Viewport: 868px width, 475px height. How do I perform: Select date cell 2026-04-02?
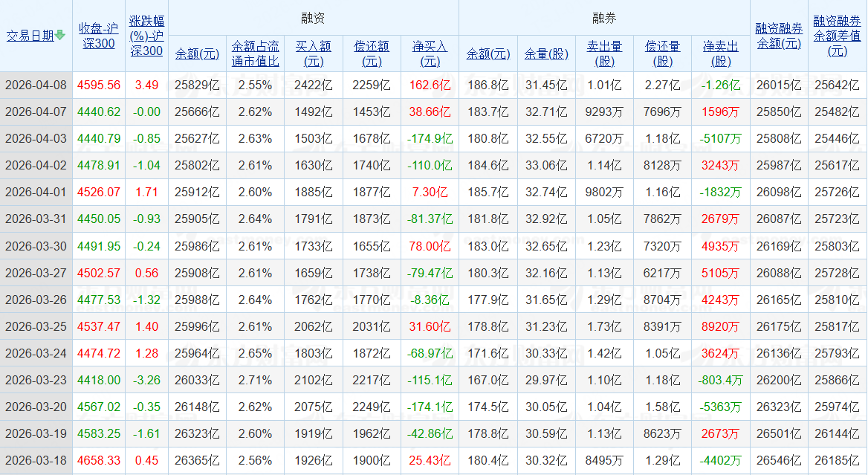point(36,166)
